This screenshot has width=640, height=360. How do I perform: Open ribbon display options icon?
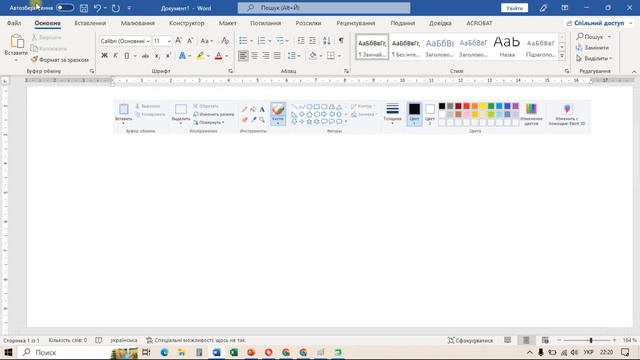pyautogui.click(x=564, y=8)
